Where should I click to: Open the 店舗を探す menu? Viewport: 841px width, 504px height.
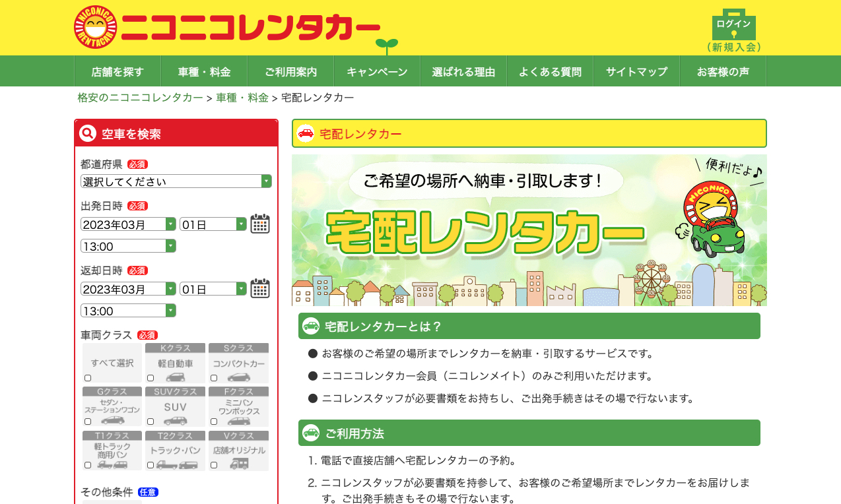tap(118, 71)
